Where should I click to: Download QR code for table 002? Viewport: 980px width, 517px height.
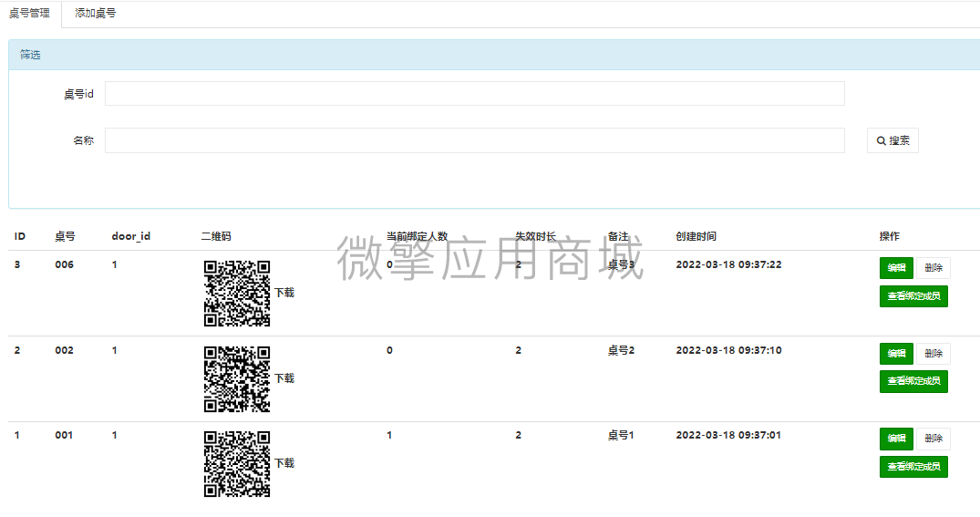[x=284, y=378]
